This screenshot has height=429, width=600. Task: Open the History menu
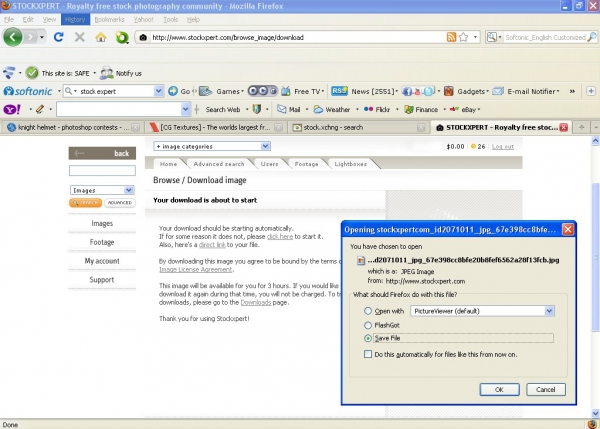(x=75, y=19)
